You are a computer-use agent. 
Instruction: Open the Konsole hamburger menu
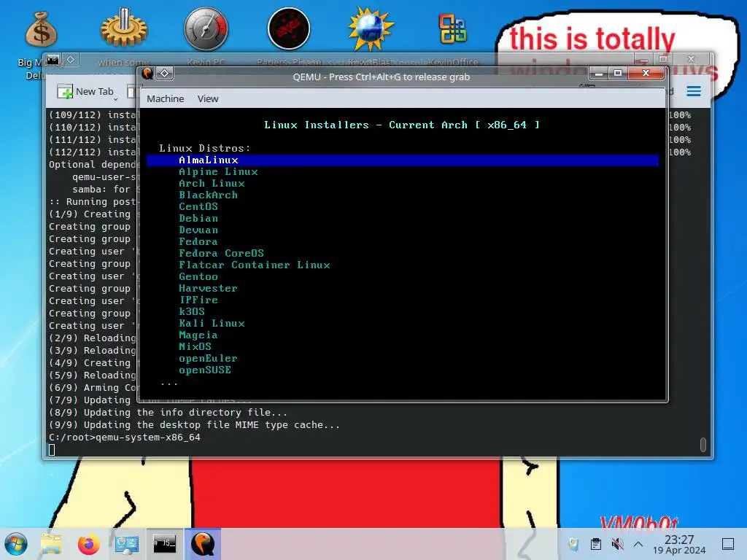[x=694, y=91]
